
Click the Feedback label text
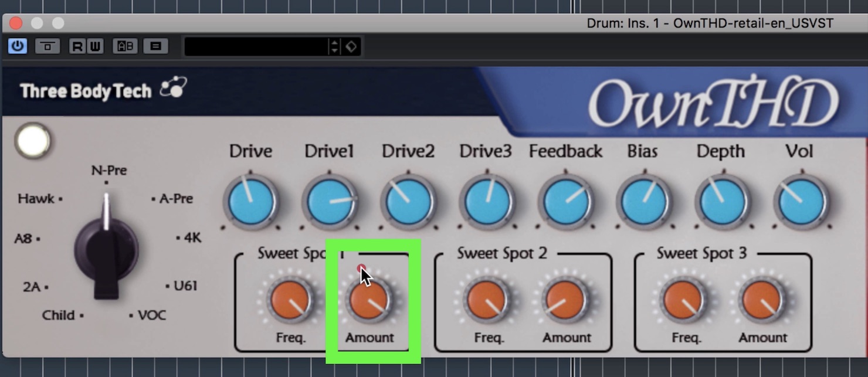[x=565, y=151]
